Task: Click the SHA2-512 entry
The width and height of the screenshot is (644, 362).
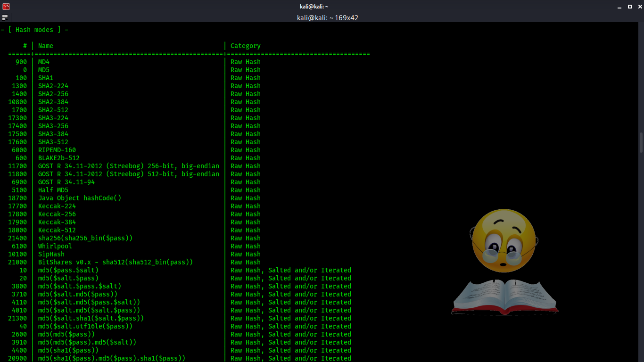Action: click(53, 110)
